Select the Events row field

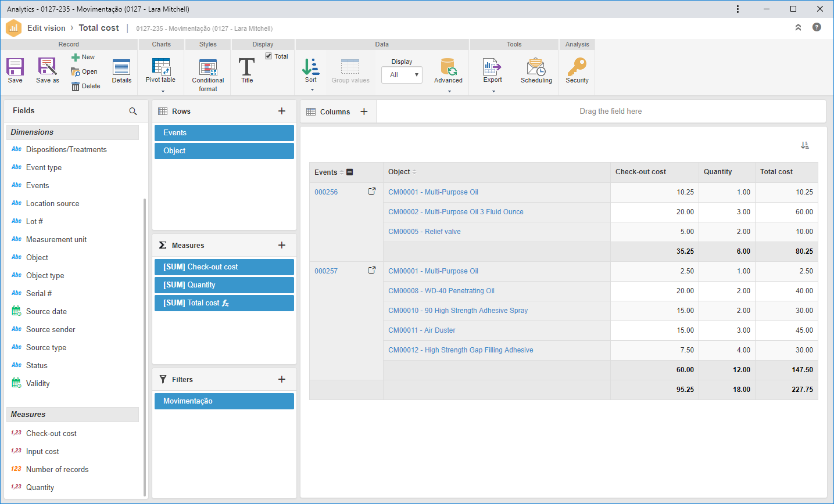click(224, 133)
